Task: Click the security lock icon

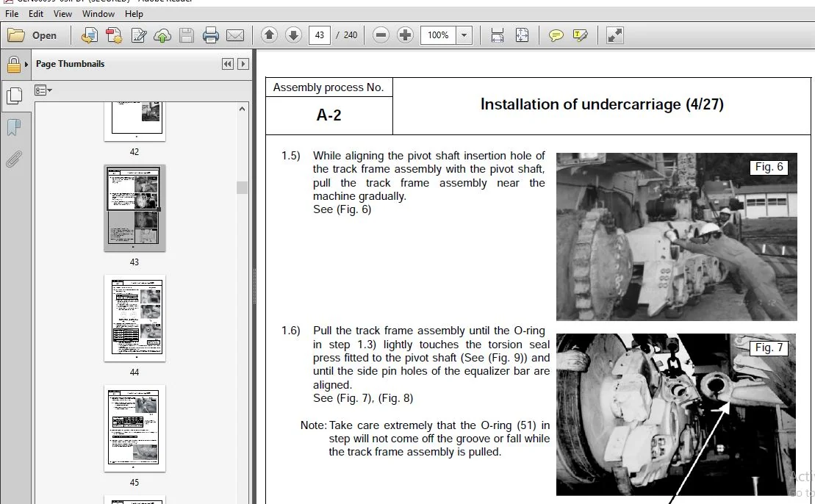Action: [13, 65]
